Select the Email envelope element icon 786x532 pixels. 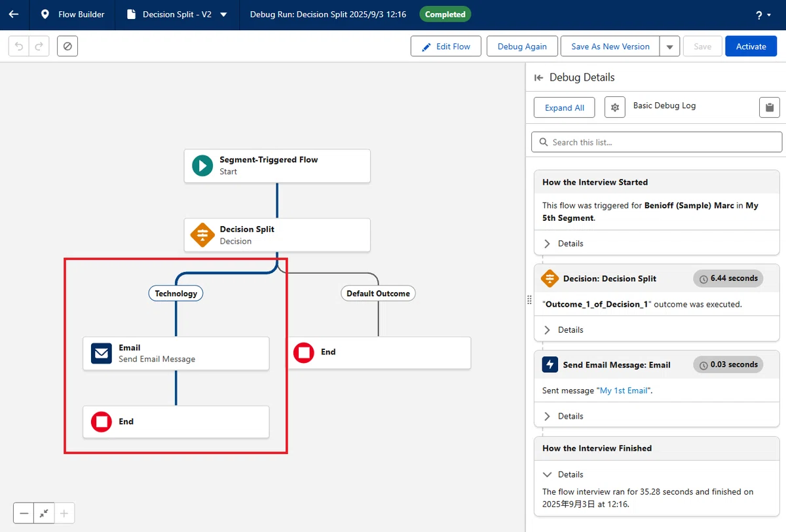[102, 354]
